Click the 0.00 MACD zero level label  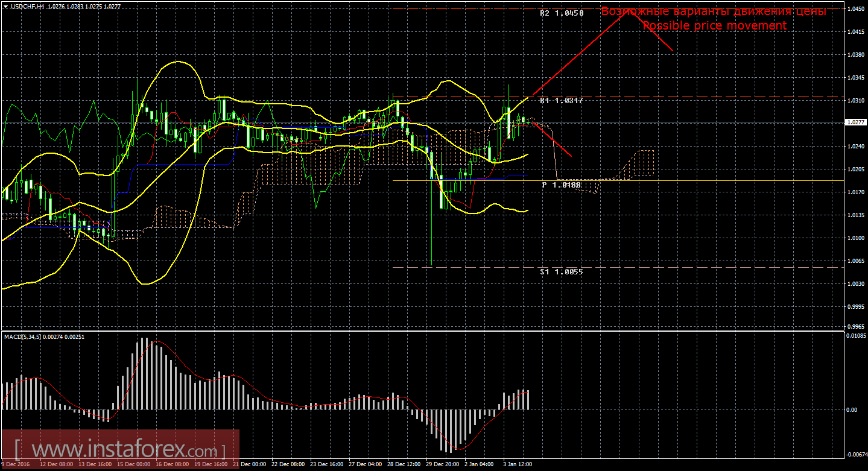click(852, 410)
